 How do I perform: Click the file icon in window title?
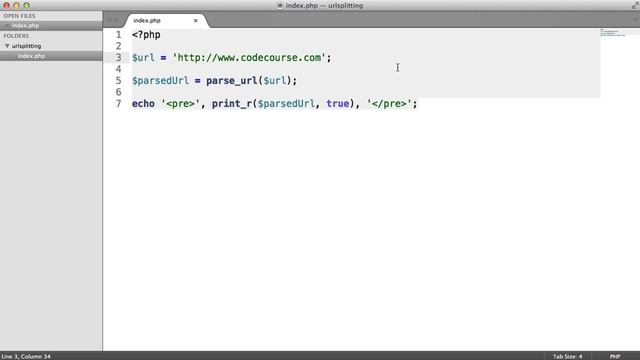(280, 5)
